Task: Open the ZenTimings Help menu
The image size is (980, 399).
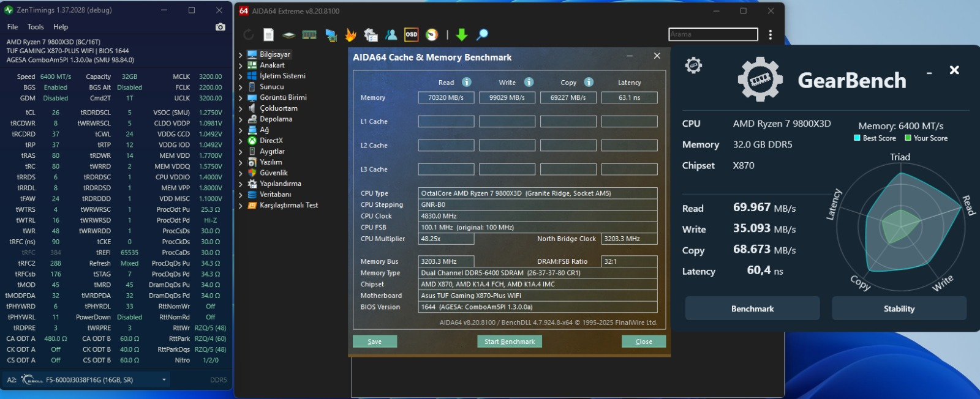Action: 61,27
